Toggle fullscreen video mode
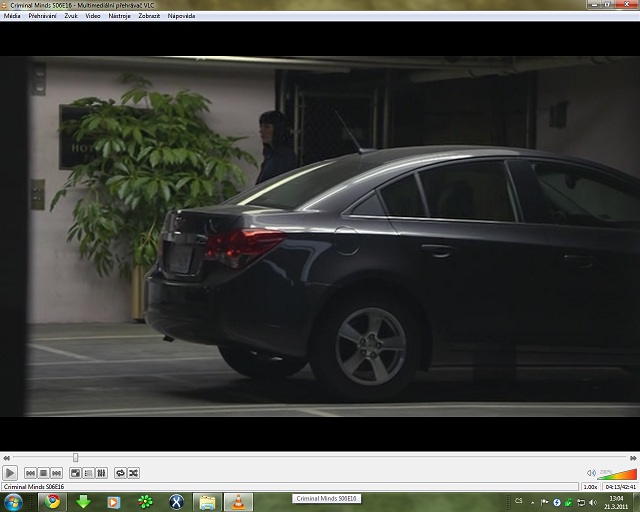This screenshot has width=640, height=512. tap(76, 473)
